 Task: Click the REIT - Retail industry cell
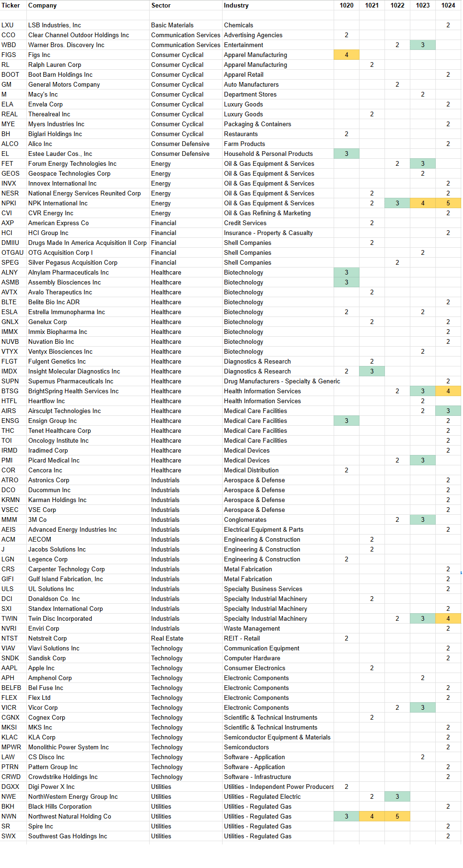278,638
